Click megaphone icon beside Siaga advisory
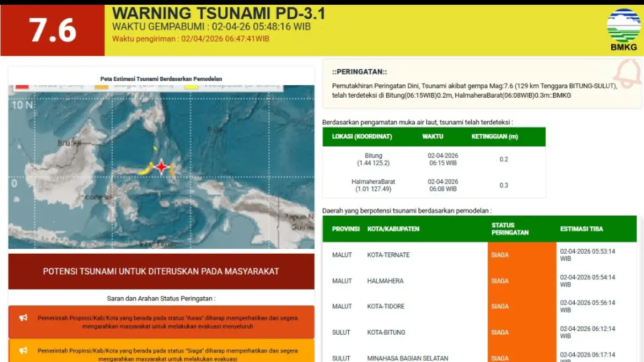This screenshot has width=644, height=362. click(23, 351)
